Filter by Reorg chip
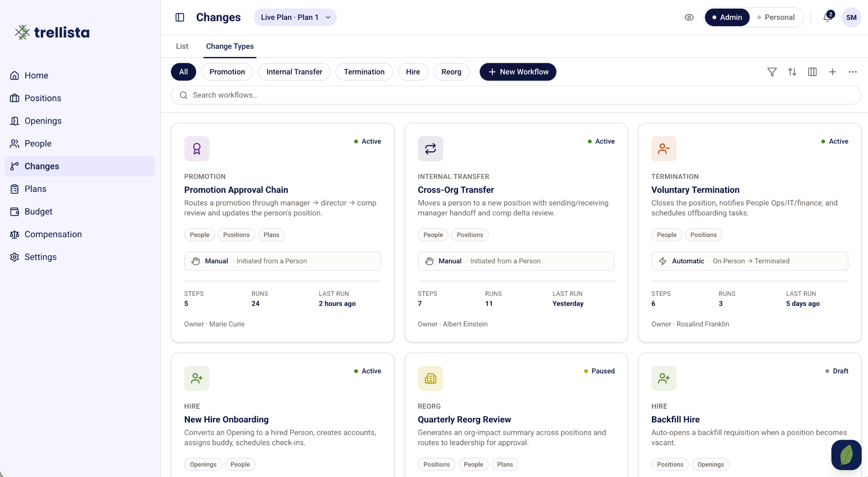The height and width of the screenshot is (477, 868). click(x=451, y=72)
